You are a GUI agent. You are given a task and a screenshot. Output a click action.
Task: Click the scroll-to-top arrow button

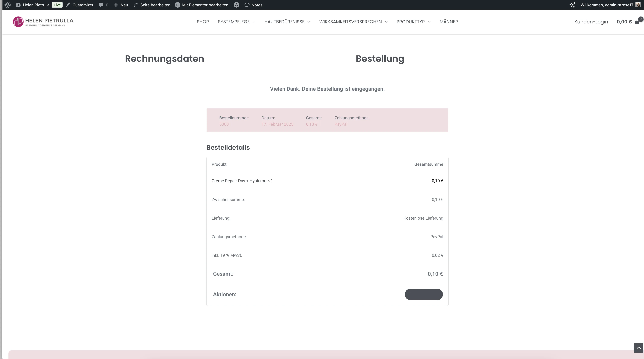639,348
